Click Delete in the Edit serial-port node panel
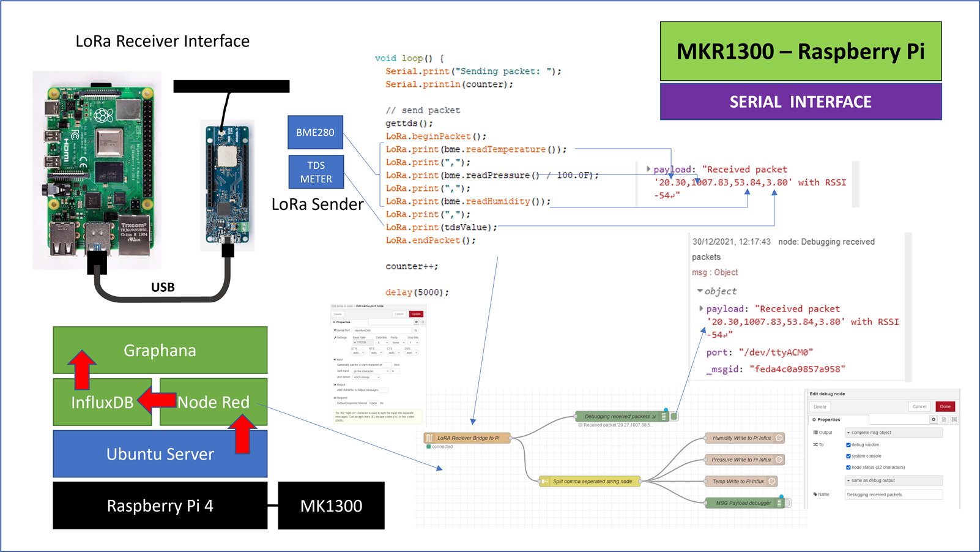 pos(338,314)
